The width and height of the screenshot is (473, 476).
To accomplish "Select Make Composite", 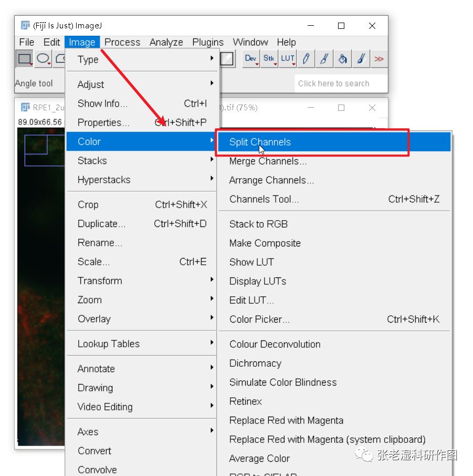I will pos(334,243).
